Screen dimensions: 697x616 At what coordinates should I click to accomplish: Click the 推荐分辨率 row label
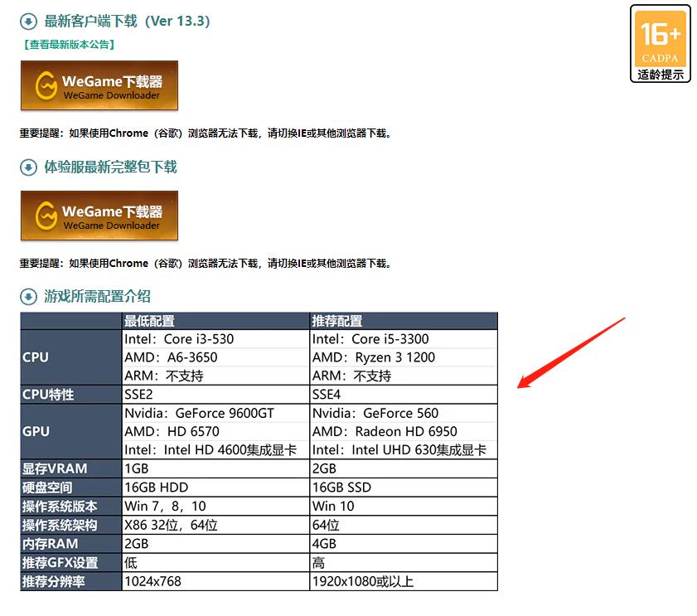point(71,581)
